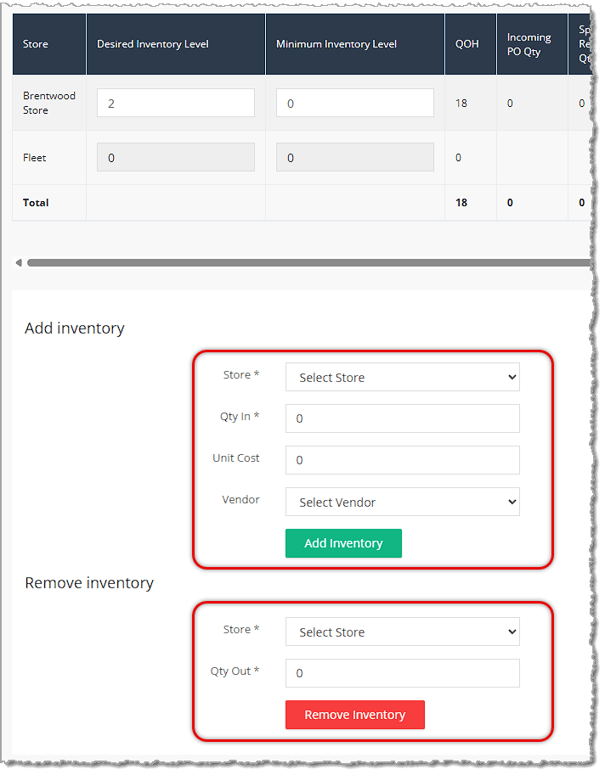The image size is (605, 775).
Task: Click the Vendor label
Action: tap(241, 500)
